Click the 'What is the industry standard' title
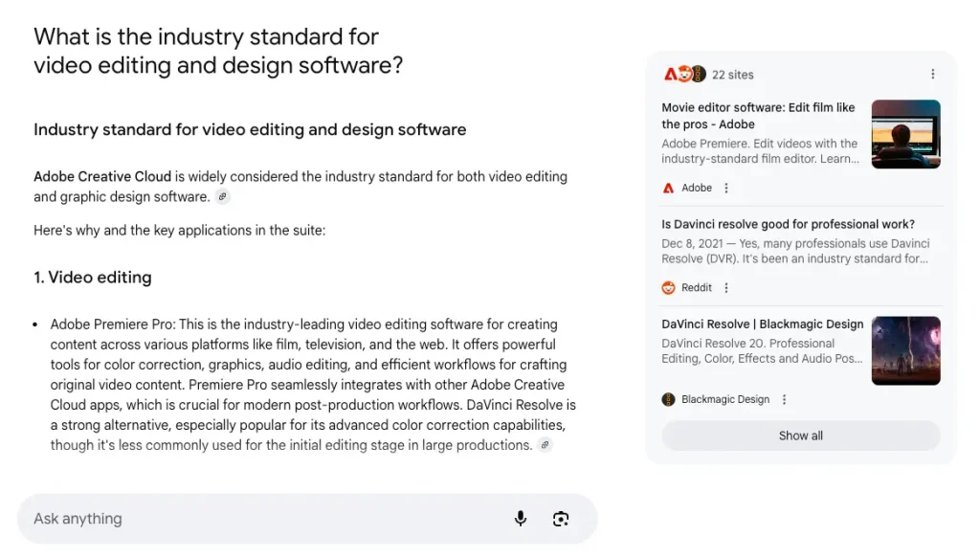 219,51
